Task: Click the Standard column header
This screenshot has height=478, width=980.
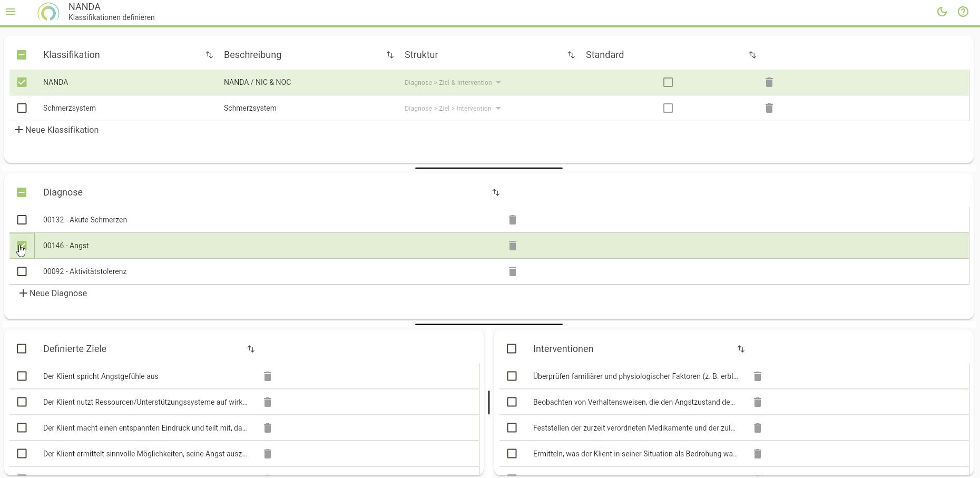Action: point(604,55)
